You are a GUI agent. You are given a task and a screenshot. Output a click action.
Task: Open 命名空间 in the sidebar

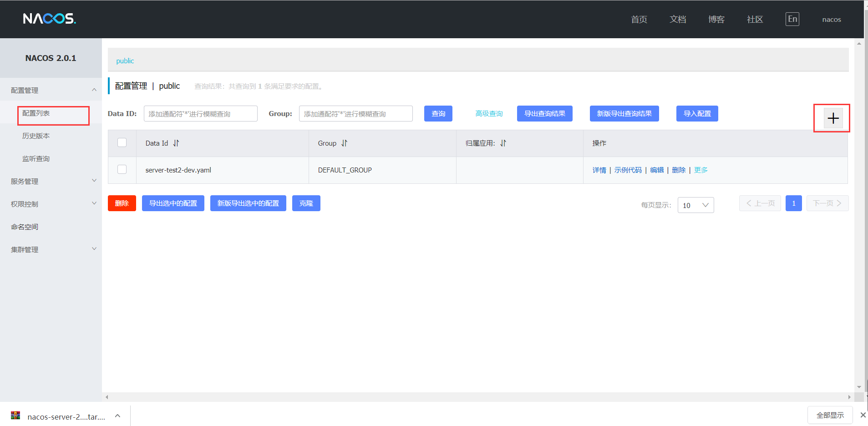(25, 227)
